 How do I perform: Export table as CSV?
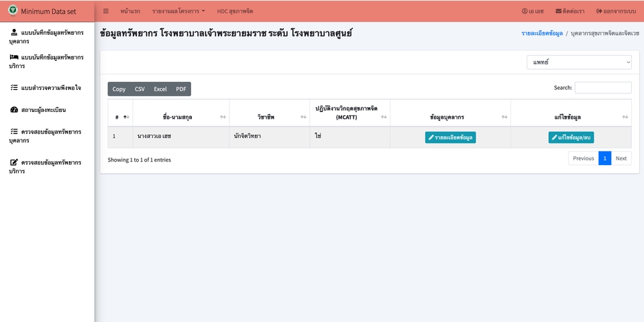click(x=140, y=89)
